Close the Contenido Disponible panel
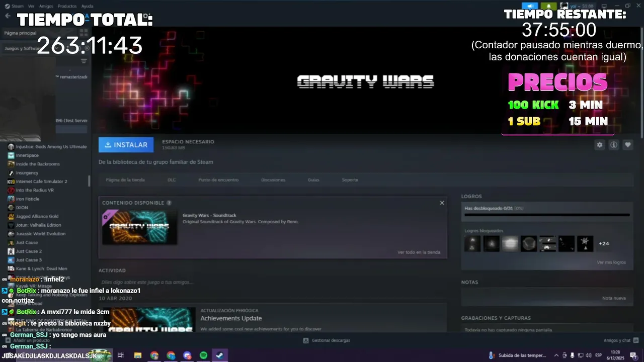 tap(442, 203)
